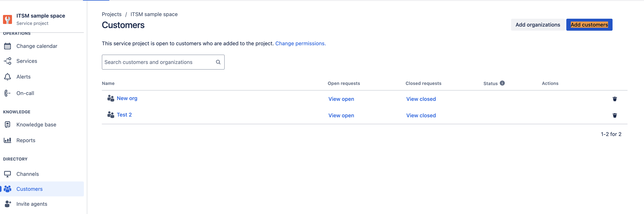Go to Channels in Directory section
The image size is (644, 214).
tap(28, 174)
